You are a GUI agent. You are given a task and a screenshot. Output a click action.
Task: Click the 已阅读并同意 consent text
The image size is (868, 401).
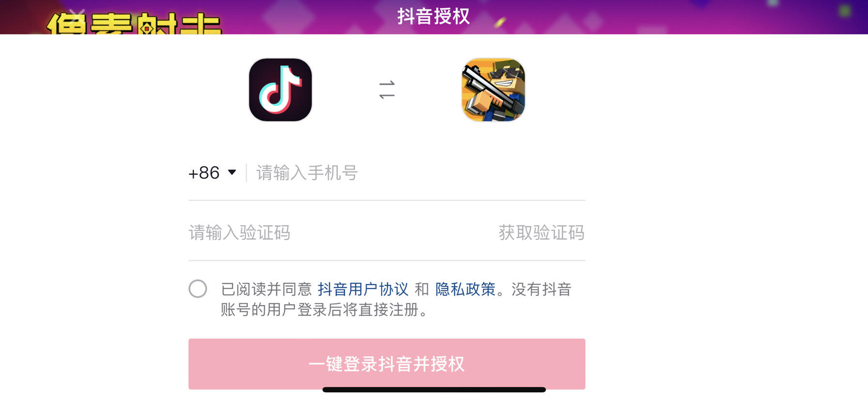(x=266, y=289)
